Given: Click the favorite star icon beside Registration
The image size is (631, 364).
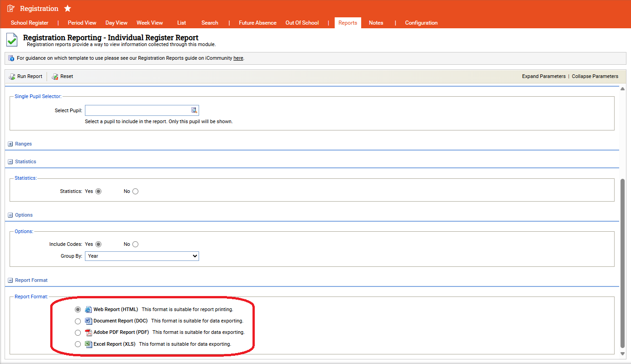Looking at the screenshot, I should coord(68,9).
